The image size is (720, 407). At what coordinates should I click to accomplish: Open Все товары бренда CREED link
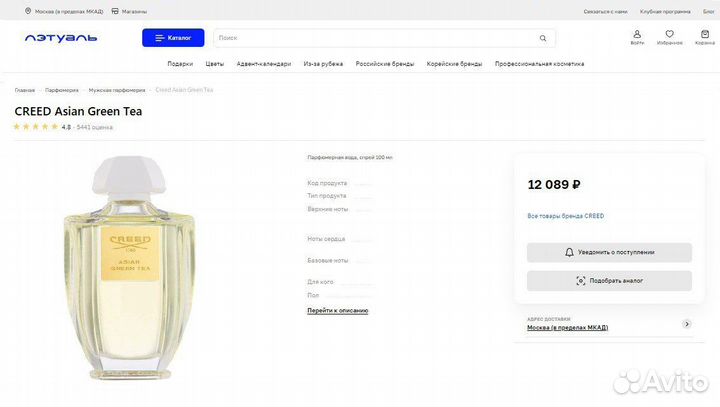pos(565,216)
